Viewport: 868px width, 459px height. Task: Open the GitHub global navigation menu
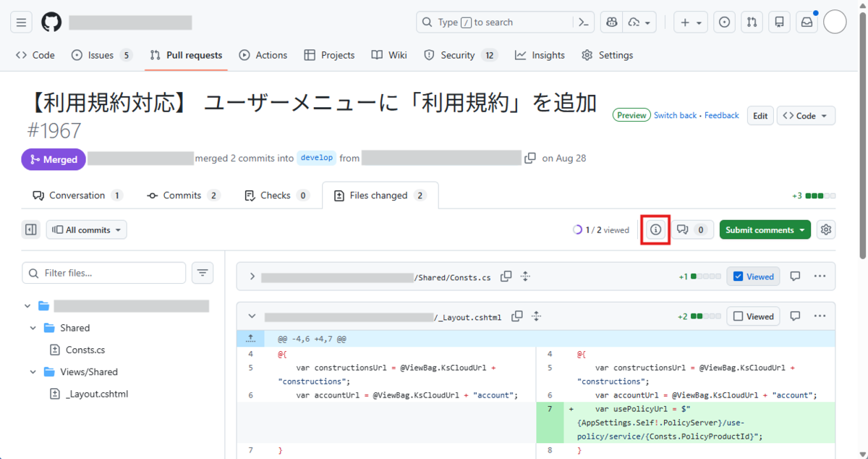click(21, 21)
